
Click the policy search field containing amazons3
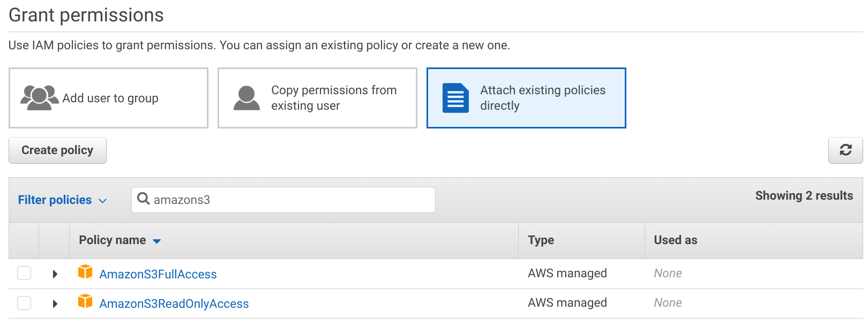(x=283, y=200)
